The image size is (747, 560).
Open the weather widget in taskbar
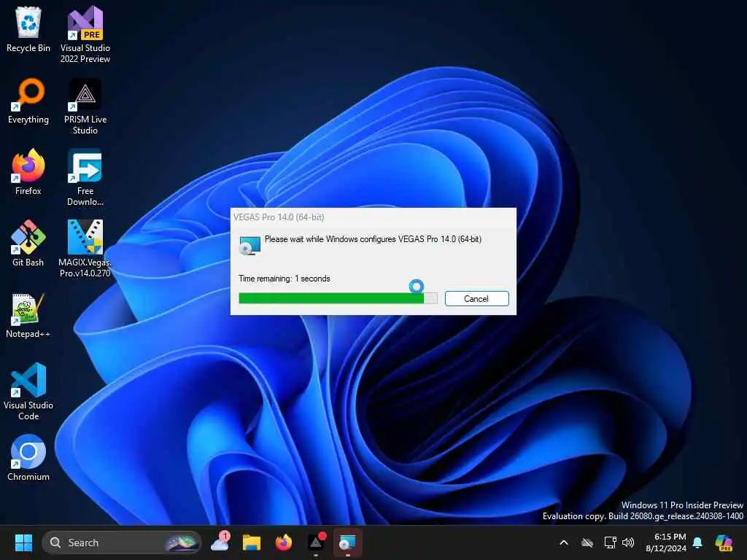click(220, 542)
